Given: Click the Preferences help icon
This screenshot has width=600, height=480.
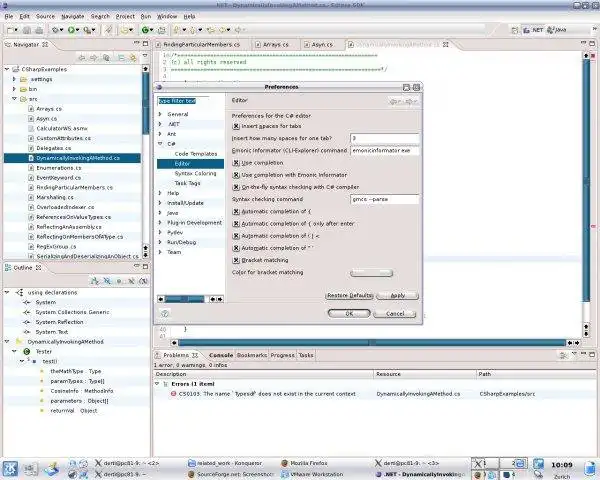Looking at the screenshot, I should [x=165, y=313].
